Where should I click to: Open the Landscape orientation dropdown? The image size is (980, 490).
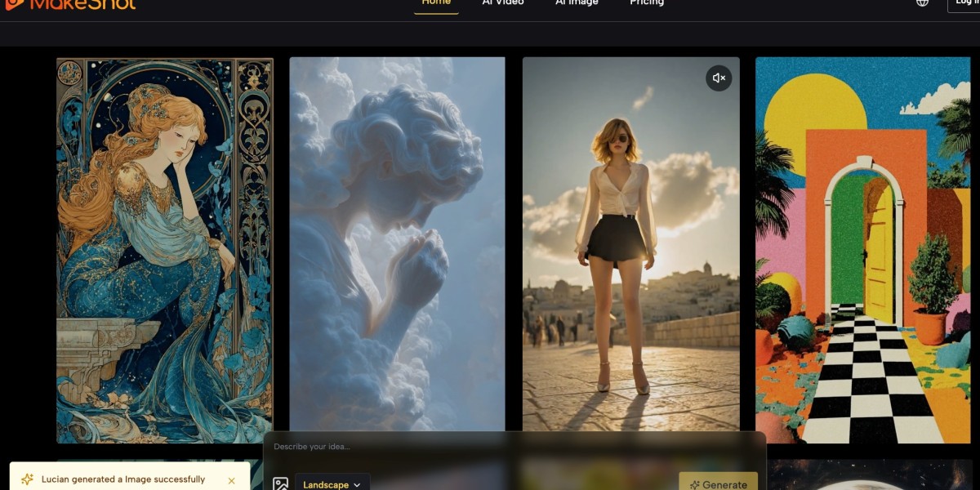click(329, 484)
